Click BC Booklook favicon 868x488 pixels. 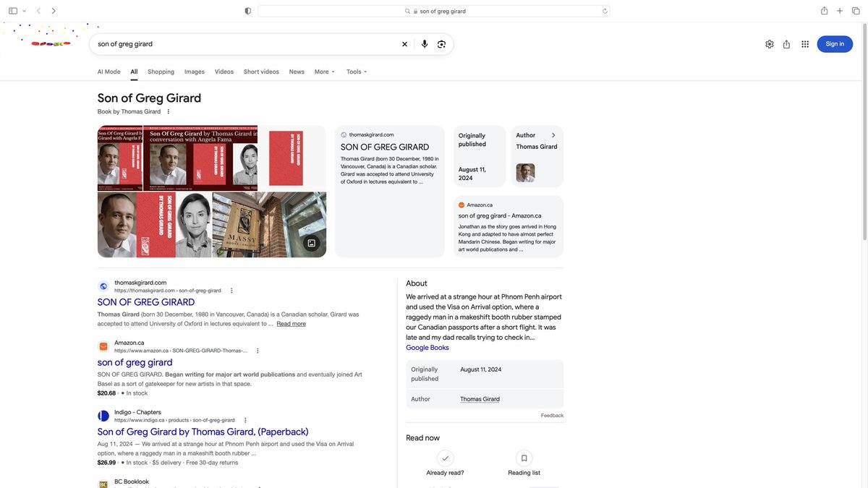coord(103,484)
